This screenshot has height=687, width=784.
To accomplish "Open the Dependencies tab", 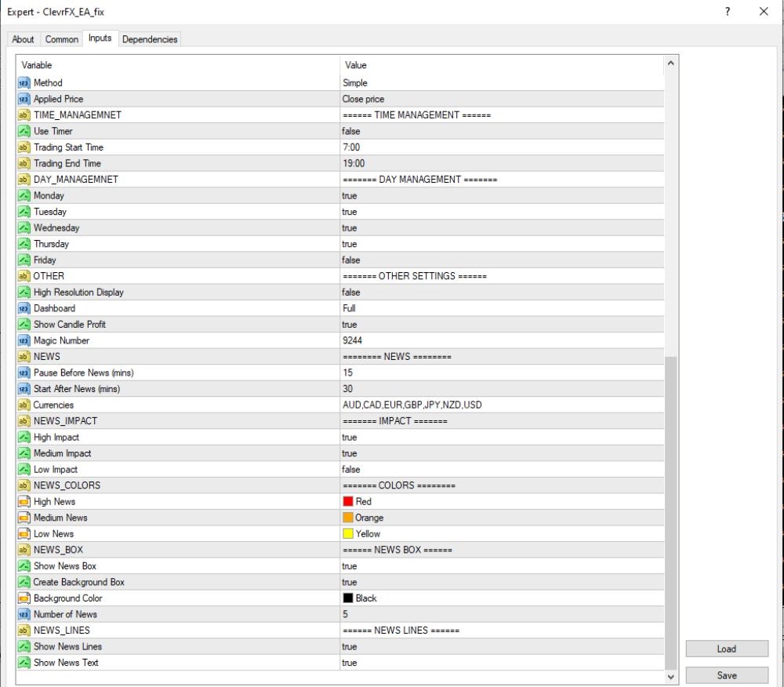I will (x=150, y=39).
